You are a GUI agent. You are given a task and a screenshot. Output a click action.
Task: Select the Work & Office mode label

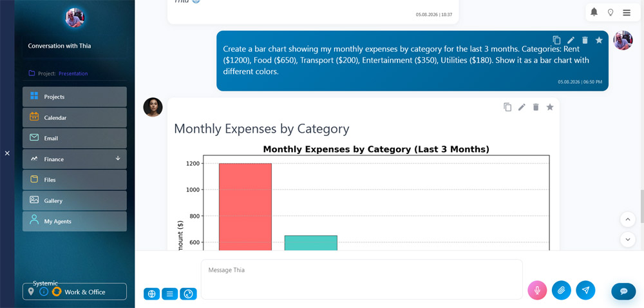pos(85,292)
